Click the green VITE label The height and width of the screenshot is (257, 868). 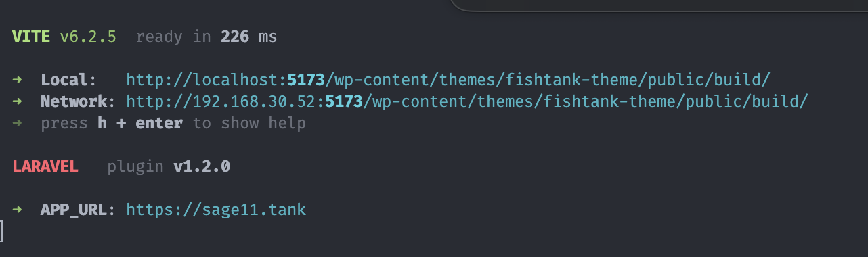coord(31,37)
